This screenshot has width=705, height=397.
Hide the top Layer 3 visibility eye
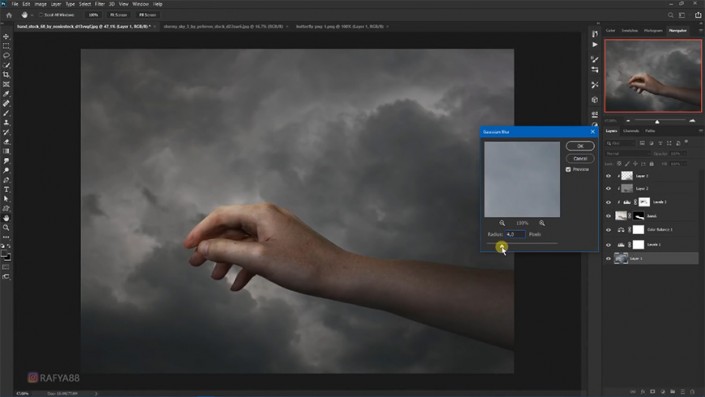608,176
